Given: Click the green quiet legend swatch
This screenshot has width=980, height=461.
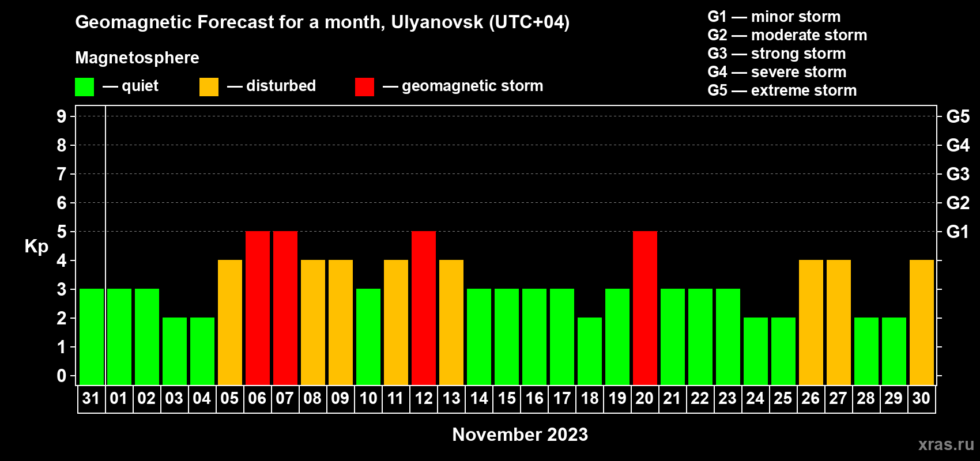Looking at the screenshot, I should tap(84, 87).
